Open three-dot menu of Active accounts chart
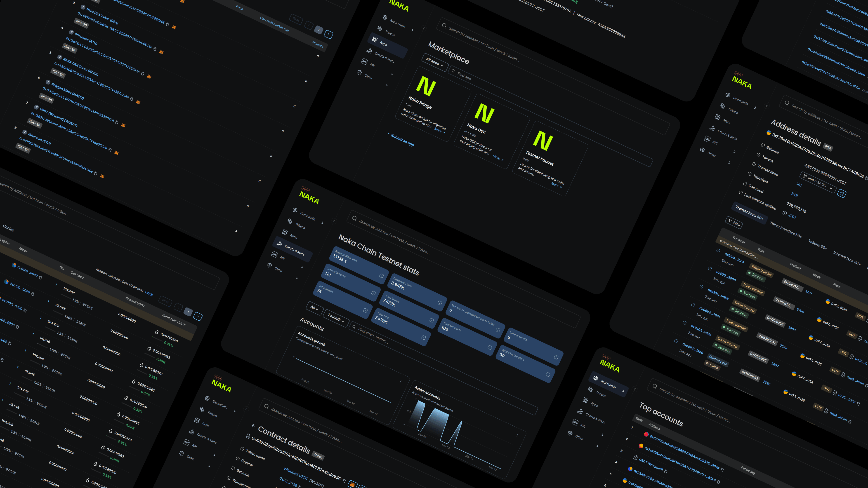 pyautogui.click(x=517, y=435)
